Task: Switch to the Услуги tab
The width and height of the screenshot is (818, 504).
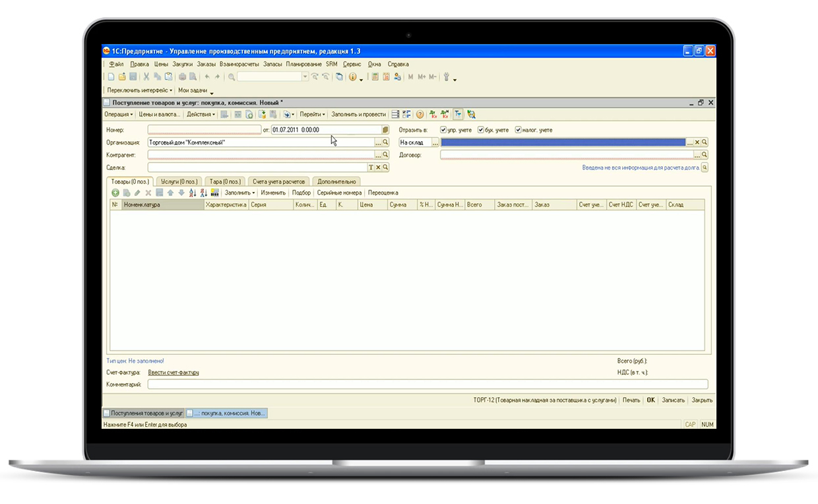Action: (x=179, y=181)
